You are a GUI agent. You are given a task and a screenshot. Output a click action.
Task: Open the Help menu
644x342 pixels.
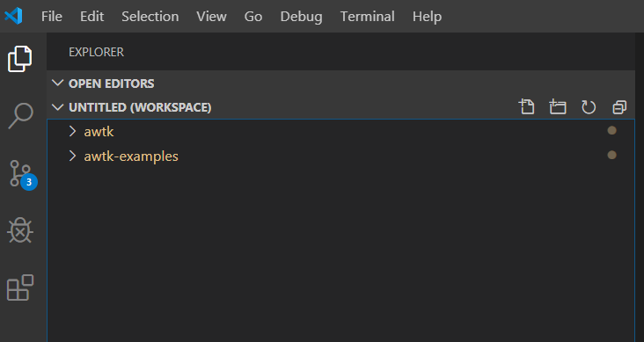(428, 17)
